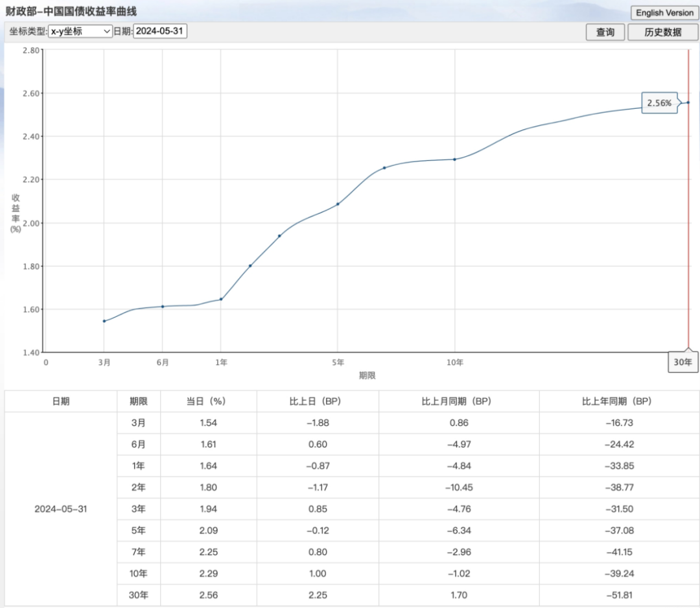Click the 日期 input showing 2024-05-31

[160, 31]
